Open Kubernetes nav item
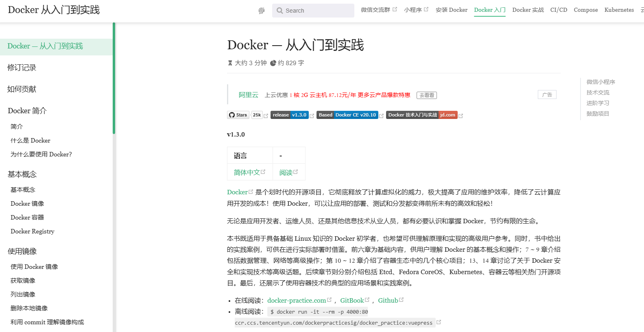 click(619, 10)
